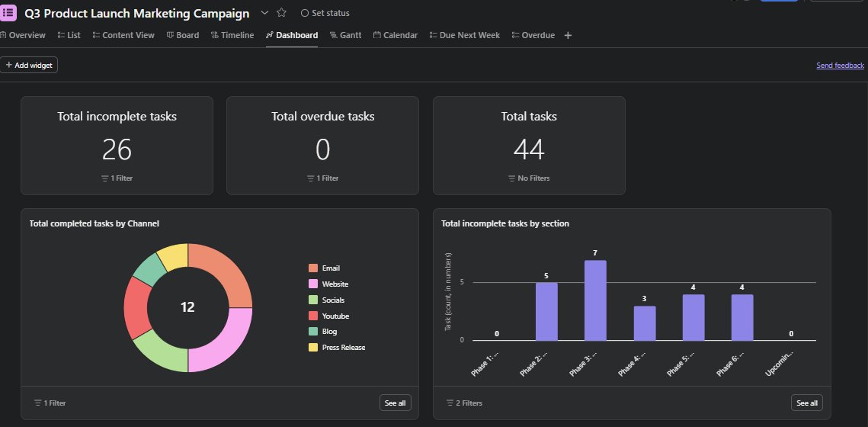868x427 pixels.
Task: Add a new view tab with plus icon
Action: [568, 35]
